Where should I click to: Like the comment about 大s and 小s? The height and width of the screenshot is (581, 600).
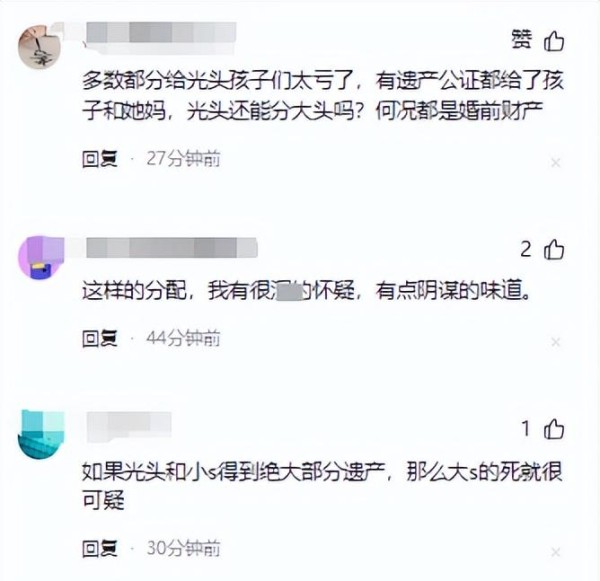554,428
